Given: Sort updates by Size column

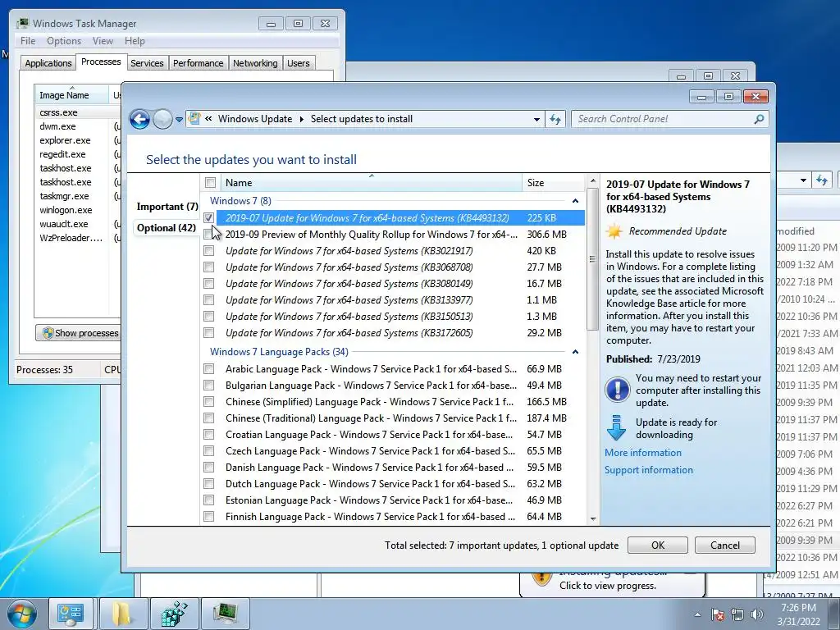Looking at the screenshot, I should point(554,183).
